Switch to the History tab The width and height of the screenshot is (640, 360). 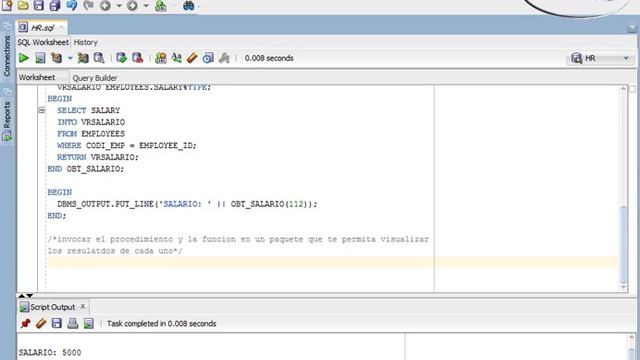click(85, 42)
